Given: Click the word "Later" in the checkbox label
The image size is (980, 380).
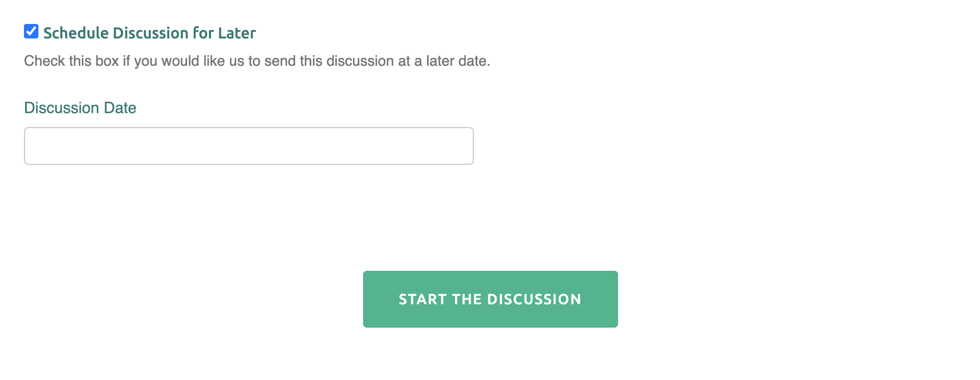Looking at the screenshot, I should pos(237,33).
